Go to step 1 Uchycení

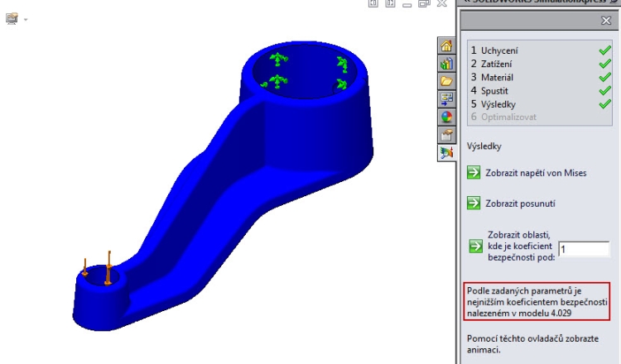tap(494, 50)
